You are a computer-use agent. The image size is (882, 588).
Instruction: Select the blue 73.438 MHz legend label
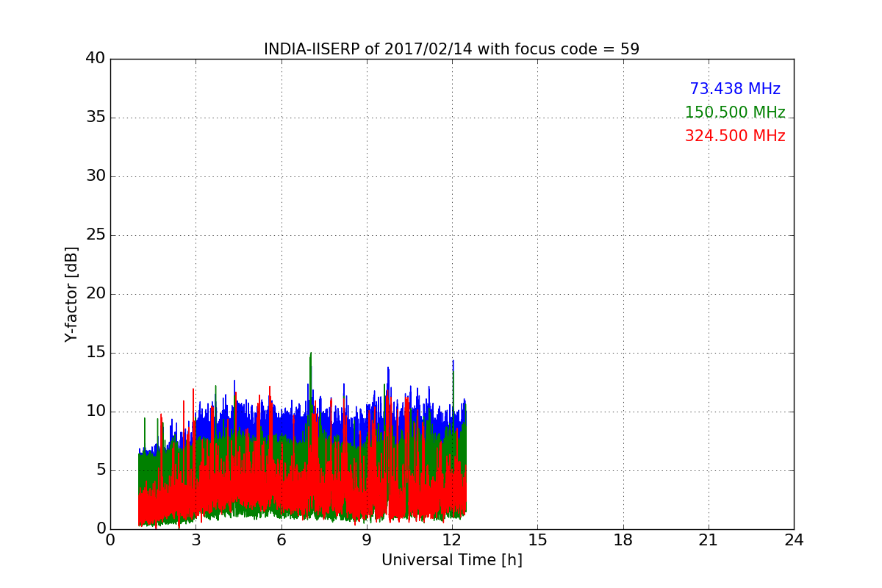tap(734, 89)
